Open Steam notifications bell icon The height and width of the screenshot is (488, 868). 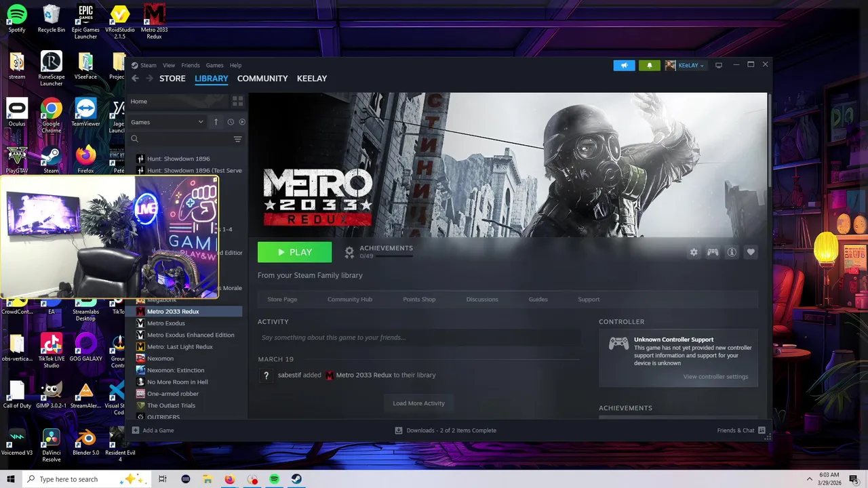(x=649, y=65)
